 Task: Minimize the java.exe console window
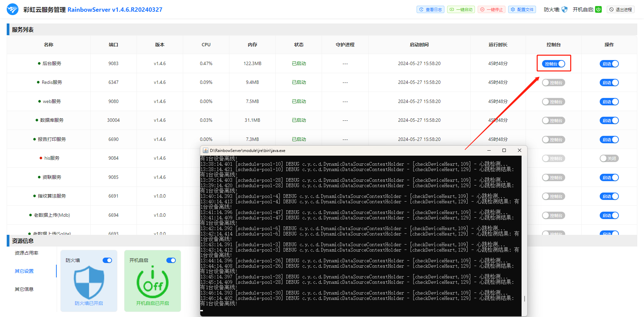[489, 150]
